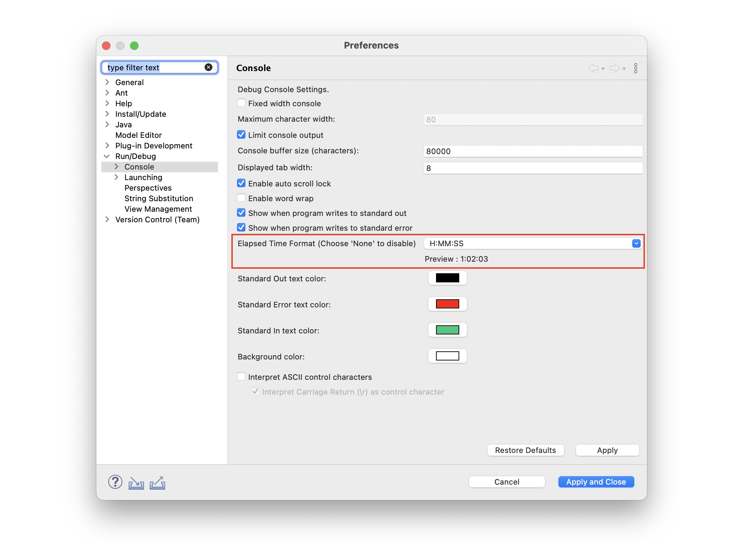Click the Console buffer size input field
The image size is (756, 543).
point(533,151)
